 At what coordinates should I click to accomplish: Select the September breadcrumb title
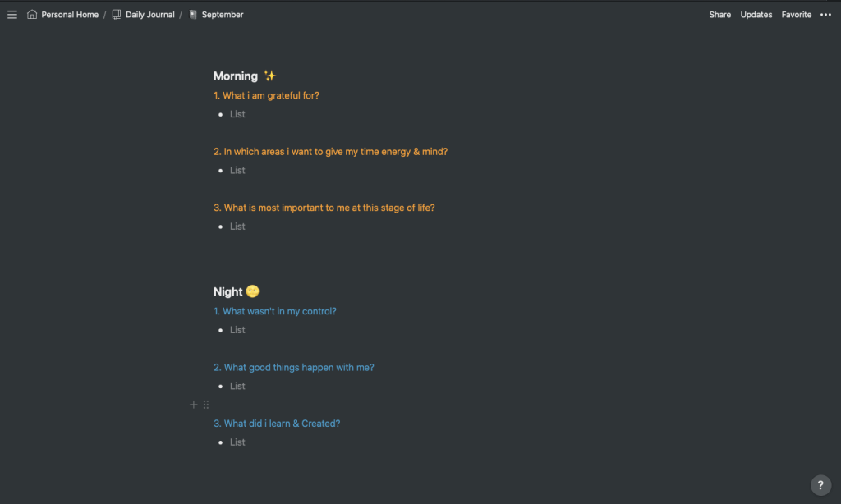pos(223,15)
